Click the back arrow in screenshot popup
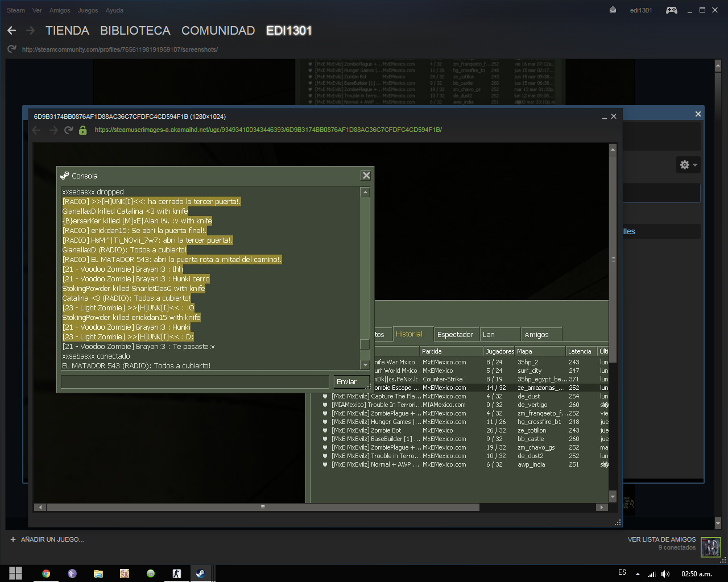Viewport: 728px width, 582px height. [x=37, y=130]
